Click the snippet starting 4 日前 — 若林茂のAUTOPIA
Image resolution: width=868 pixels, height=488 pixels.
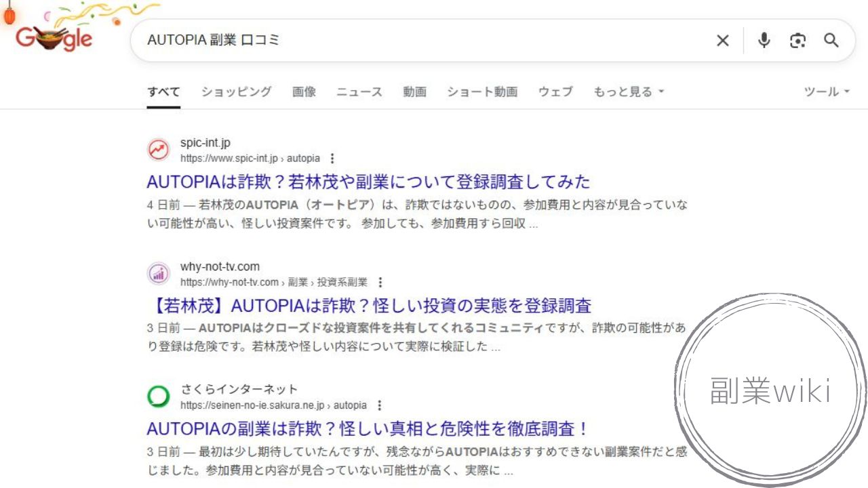coord(417,214)
